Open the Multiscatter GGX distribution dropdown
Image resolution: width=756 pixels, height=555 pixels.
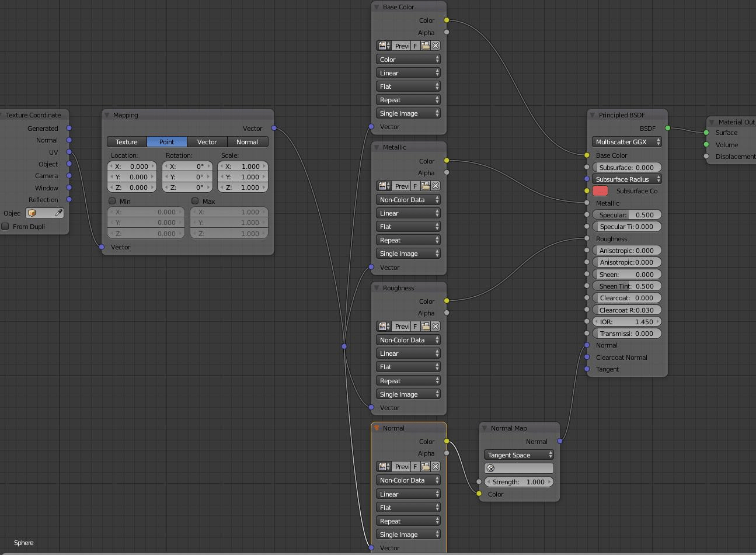[626, 141]
